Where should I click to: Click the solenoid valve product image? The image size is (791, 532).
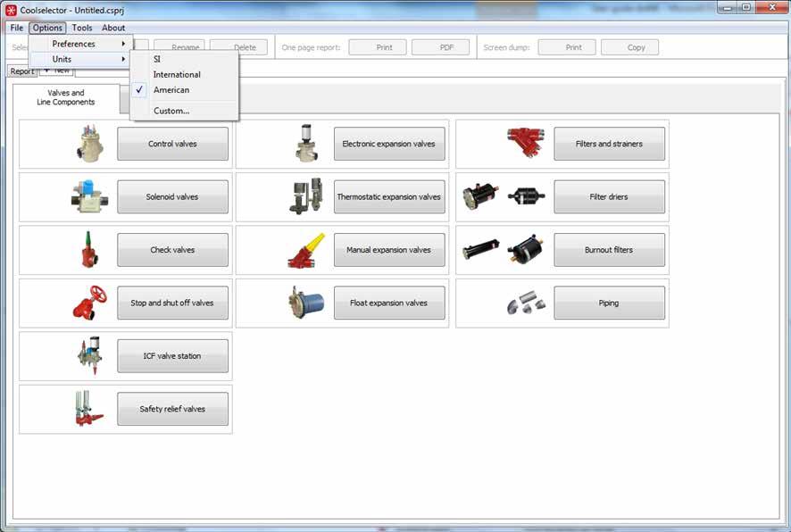tap(89, 196)
